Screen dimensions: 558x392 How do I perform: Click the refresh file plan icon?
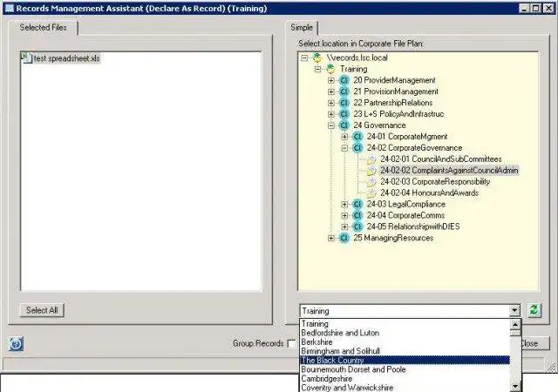pyautogui.click(x=534, y=310)
